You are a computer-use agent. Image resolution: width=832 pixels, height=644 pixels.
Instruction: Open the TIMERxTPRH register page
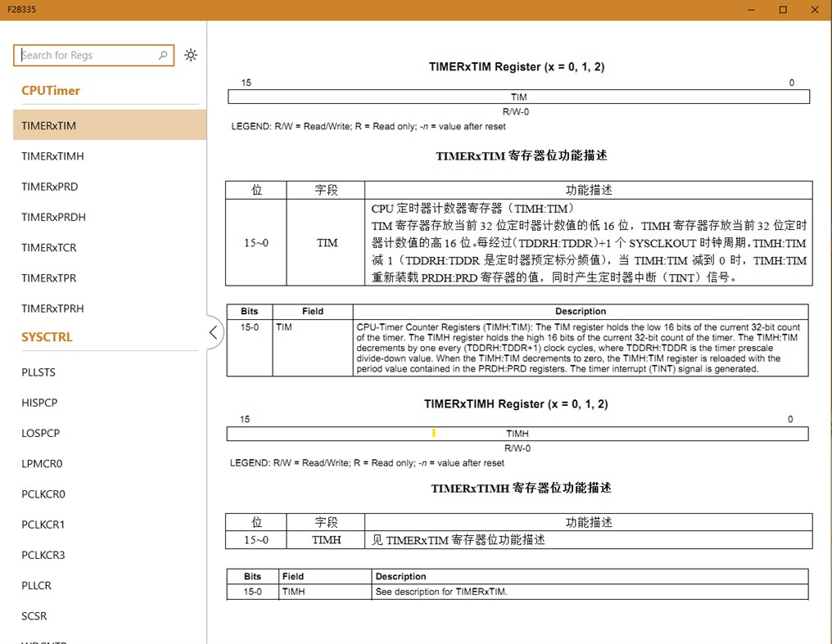52,308
